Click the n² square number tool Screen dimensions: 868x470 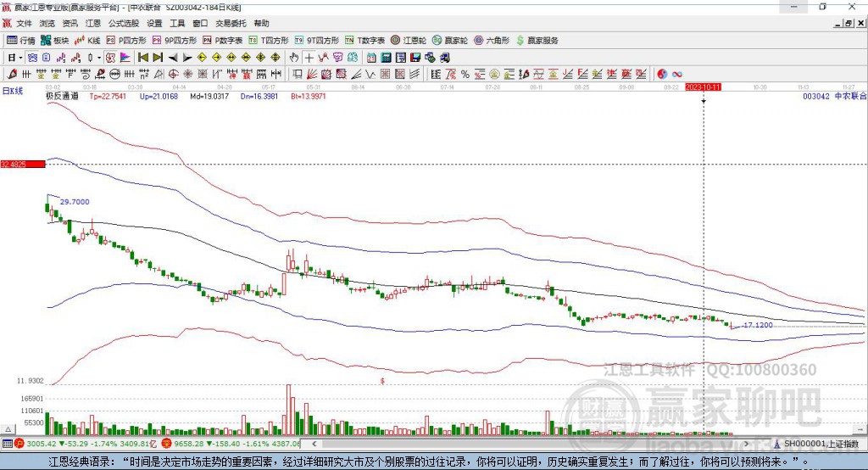pos(143,74)
